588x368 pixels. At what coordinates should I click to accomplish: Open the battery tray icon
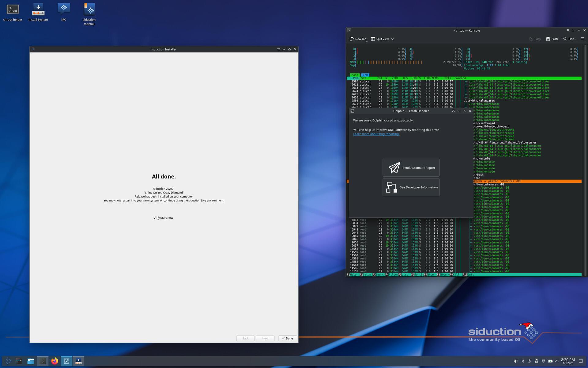click(x=550, y=361)
